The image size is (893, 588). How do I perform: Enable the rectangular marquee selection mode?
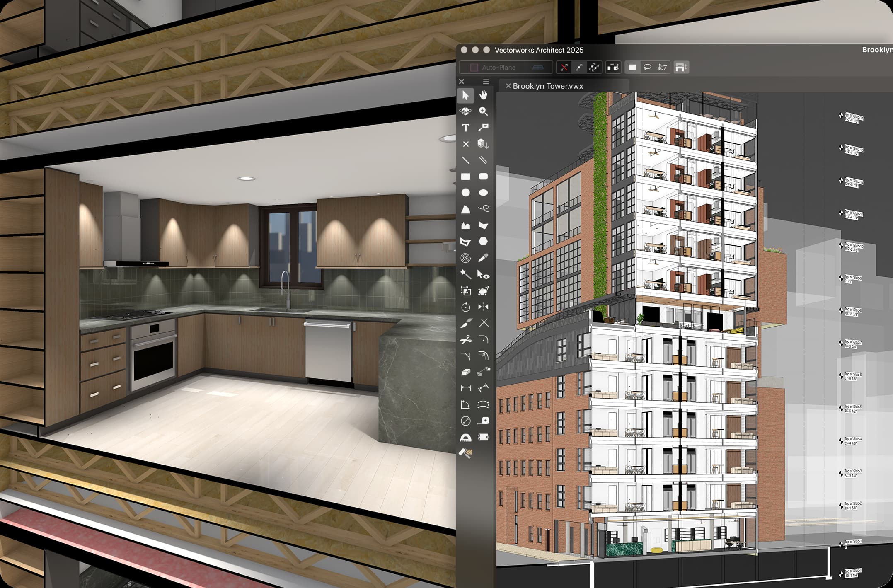pos(632,67)
